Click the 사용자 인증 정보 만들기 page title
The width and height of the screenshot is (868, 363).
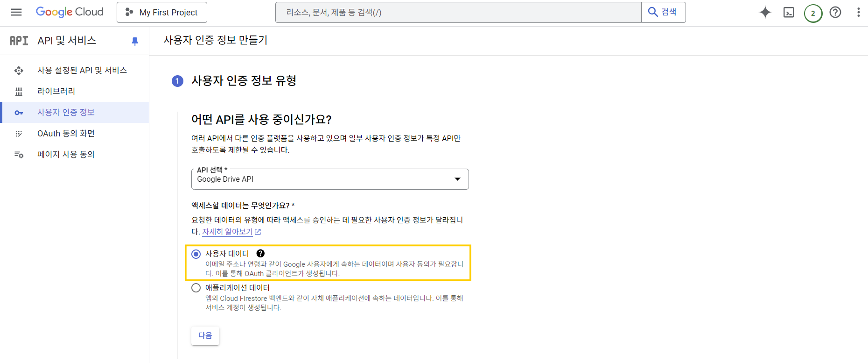216,40
